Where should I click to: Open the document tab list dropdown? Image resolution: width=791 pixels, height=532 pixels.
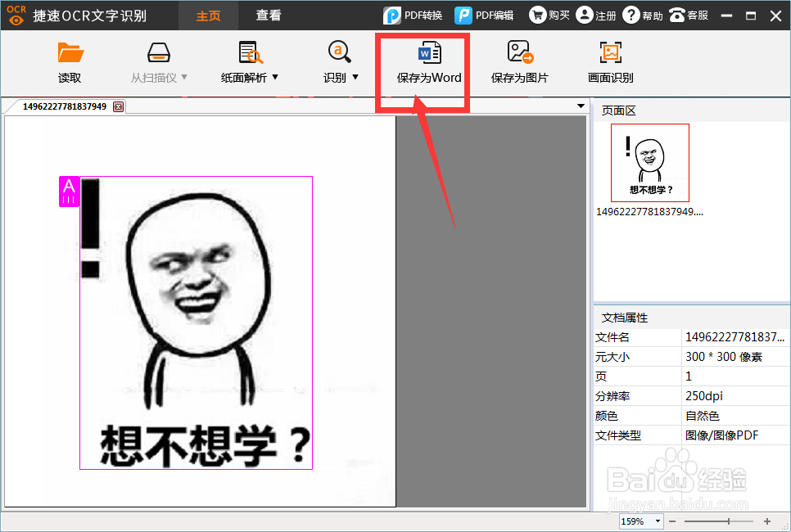581,106
